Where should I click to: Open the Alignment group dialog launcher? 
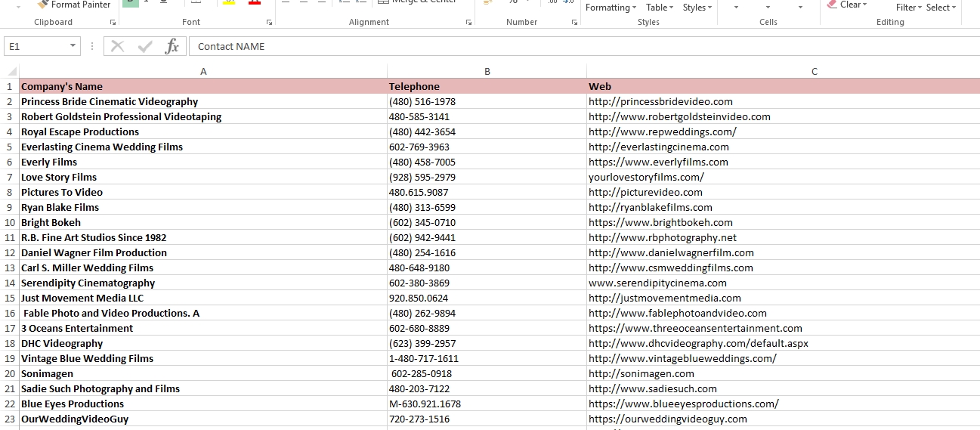point(468,23)
